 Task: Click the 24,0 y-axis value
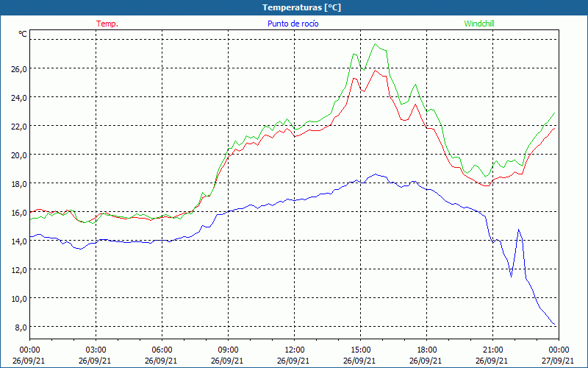pyautogui.click(x=21, y=97)
